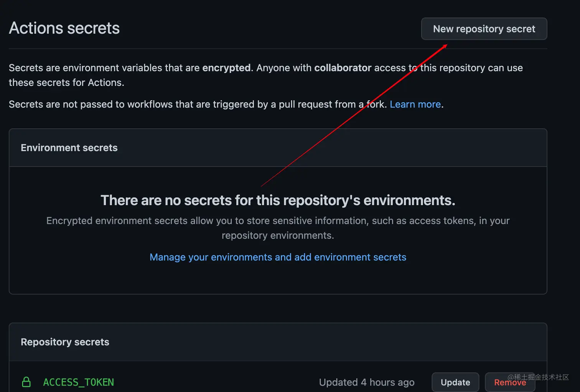
Task: Click the bold word encrypted
Action: pos(226,68)
